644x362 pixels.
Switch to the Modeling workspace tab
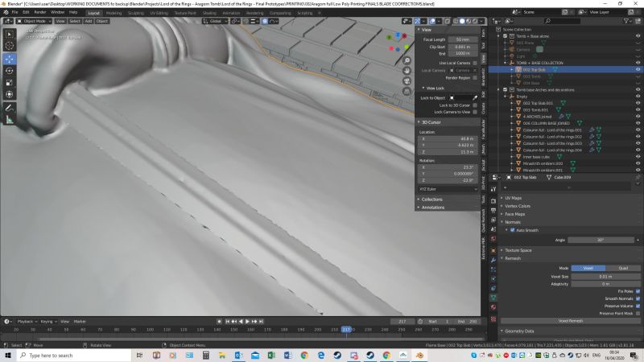click(x=114, y=13)
